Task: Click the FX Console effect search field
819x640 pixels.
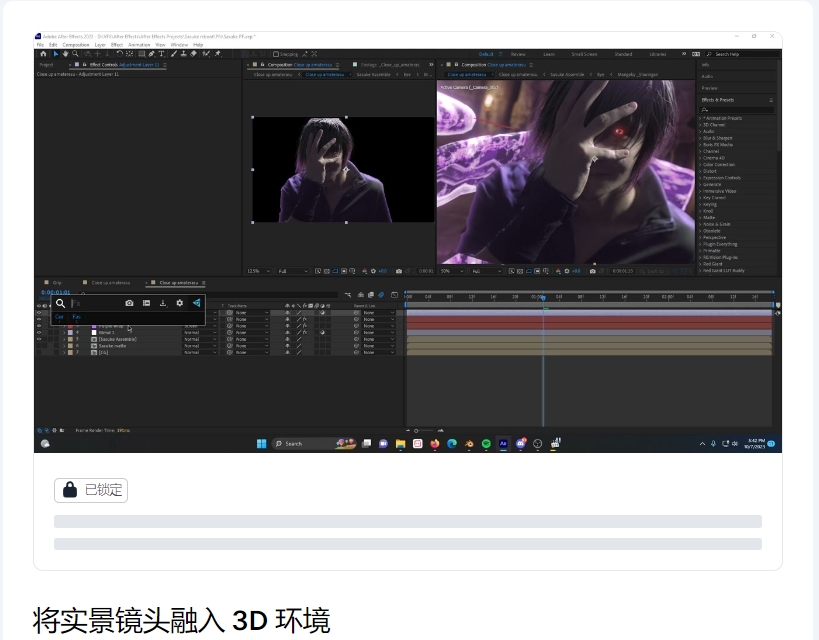Action: 95,303
